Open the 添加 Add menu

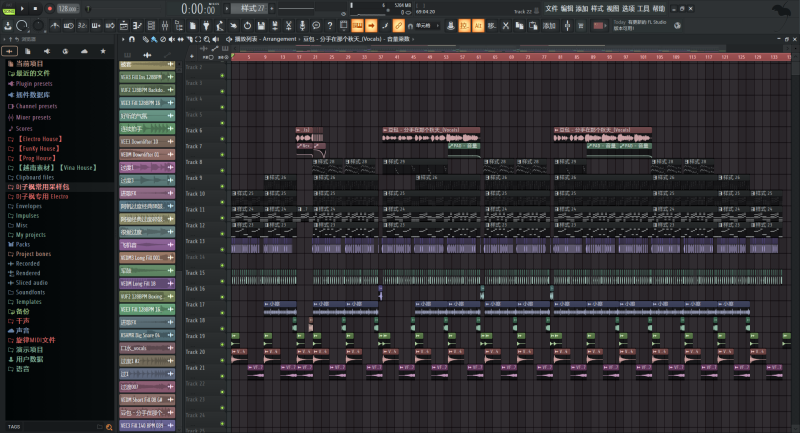(x=582, y=9)
